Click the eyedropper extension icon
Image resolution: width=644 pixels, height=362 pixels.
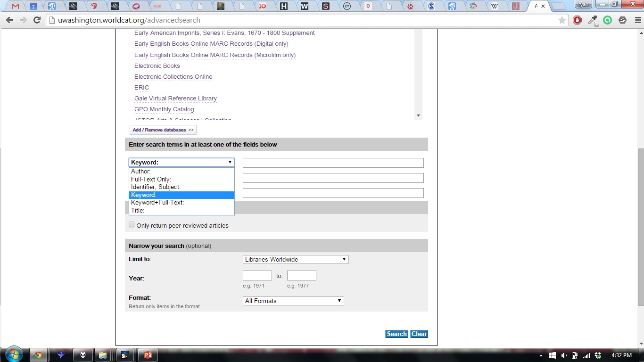593,20
